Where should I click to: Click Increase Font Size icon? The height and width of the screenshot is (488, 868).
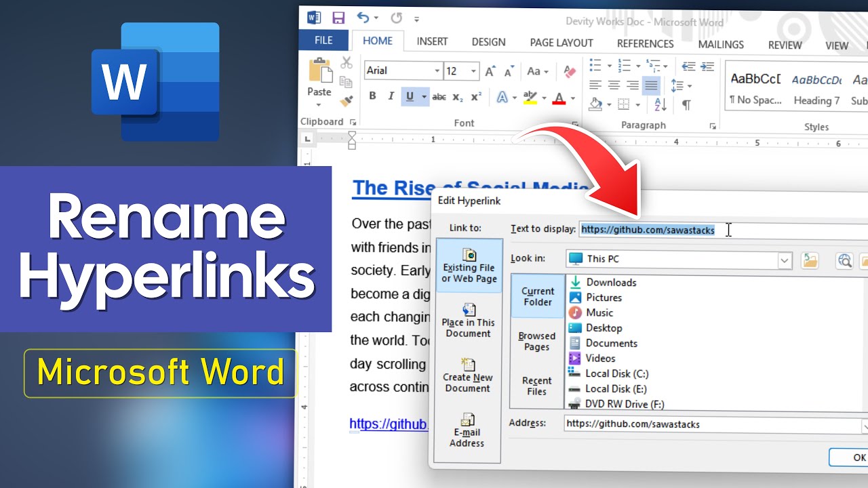click(x=491, y=71)
